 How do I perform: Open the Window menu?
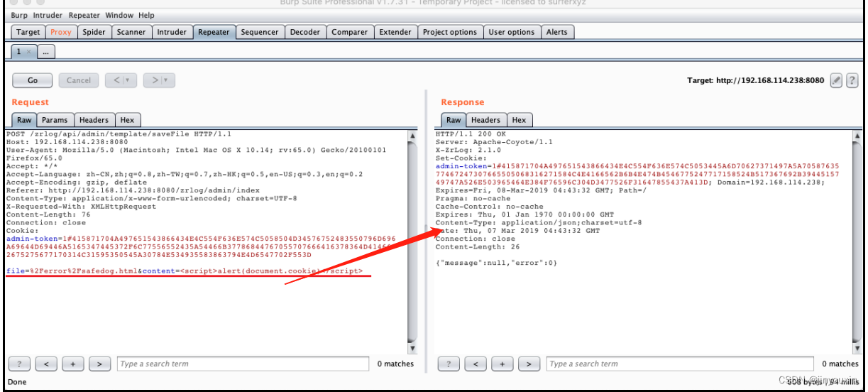point(119,15)
